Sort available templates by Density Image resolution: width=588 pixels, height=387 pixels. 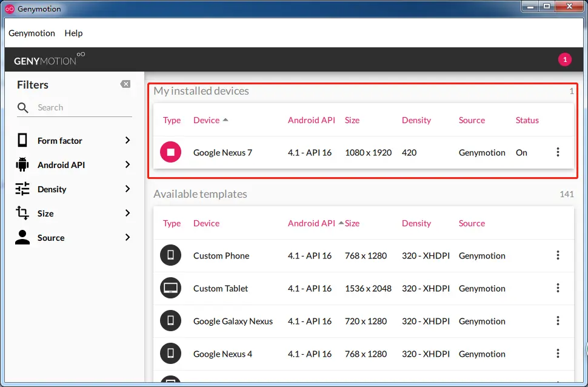coord(416,224)
